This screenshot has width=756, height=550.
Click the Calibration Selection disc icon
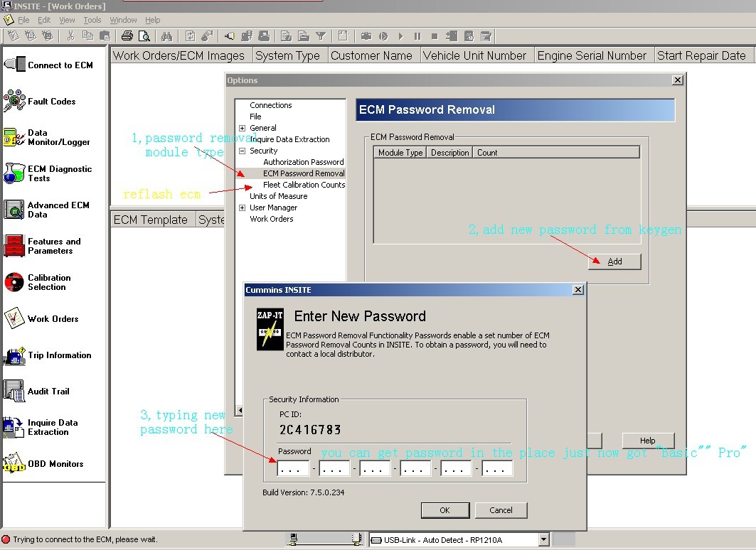(14, 282)
